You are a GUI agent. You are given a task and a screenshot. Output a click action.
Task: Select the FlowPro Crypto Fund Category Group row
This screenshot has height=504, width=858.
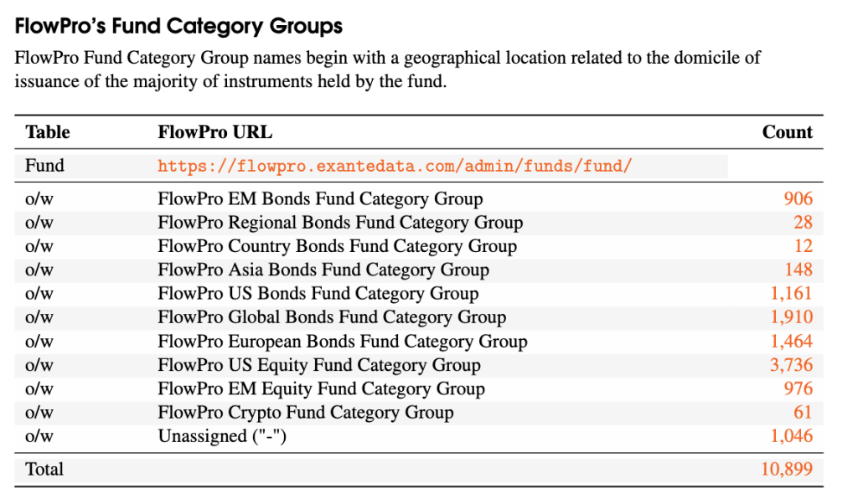click(x=306, y=413)
